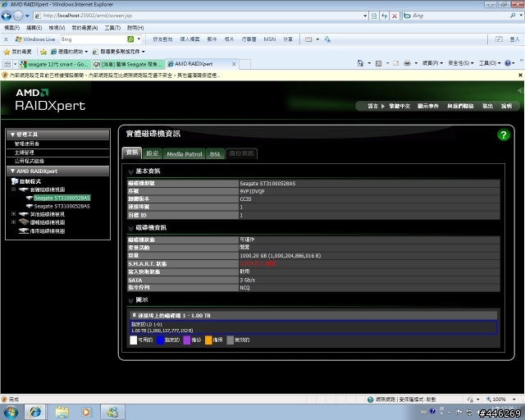Click the RSS feeds icon in command bar
The width and height of the screenshot is (525, 420).
click(378, 63)
